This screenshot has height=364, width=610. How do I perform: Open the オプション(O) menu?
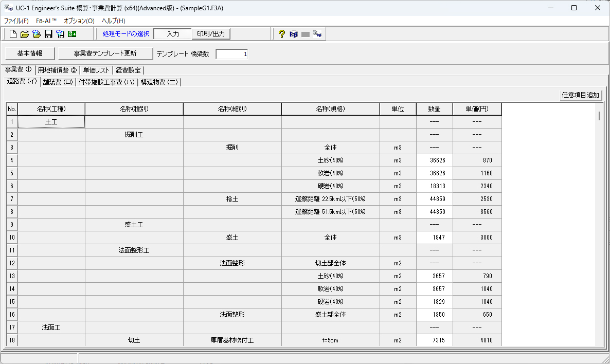79,21
